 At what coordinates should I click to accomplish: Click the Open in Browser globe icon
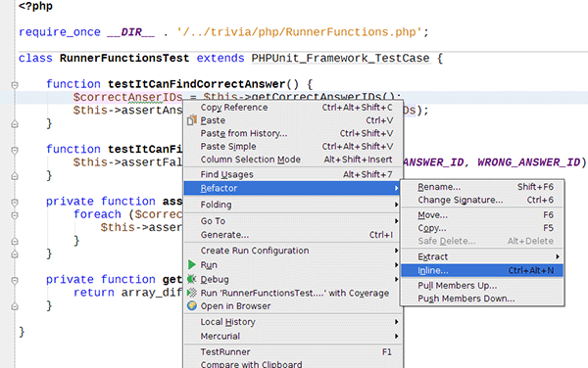(192, 306)
